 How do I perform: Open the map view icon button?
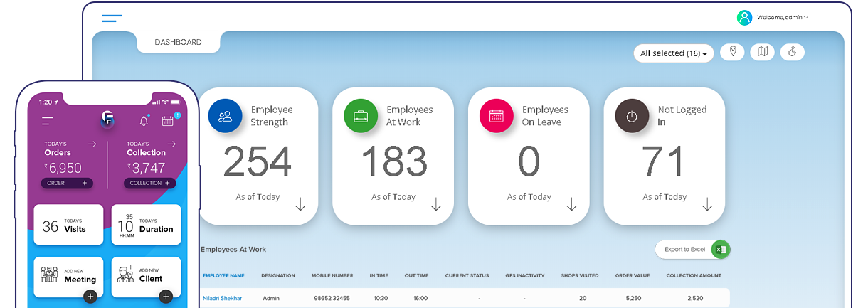(x=763, y=52)
